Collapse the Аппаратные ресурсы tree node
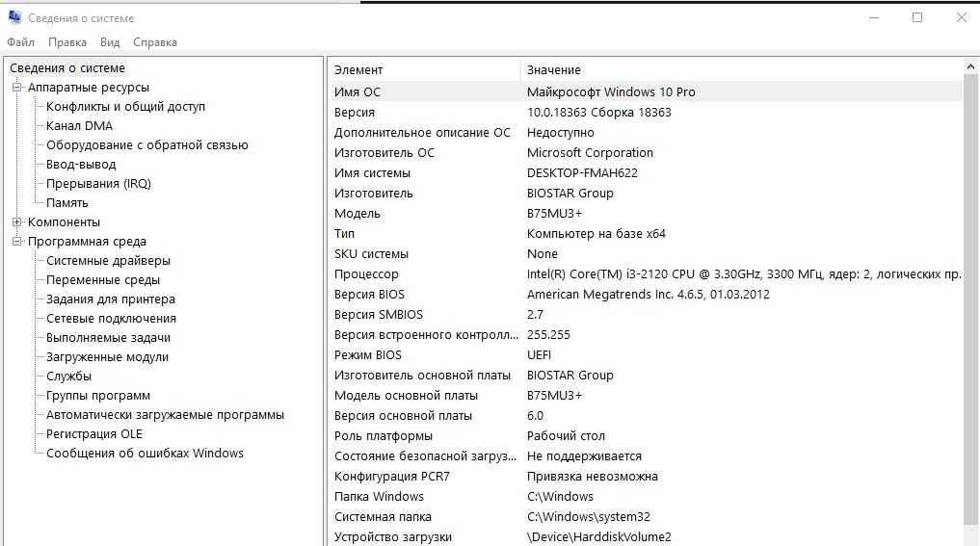The image size is (980, 546). [16, 88]
